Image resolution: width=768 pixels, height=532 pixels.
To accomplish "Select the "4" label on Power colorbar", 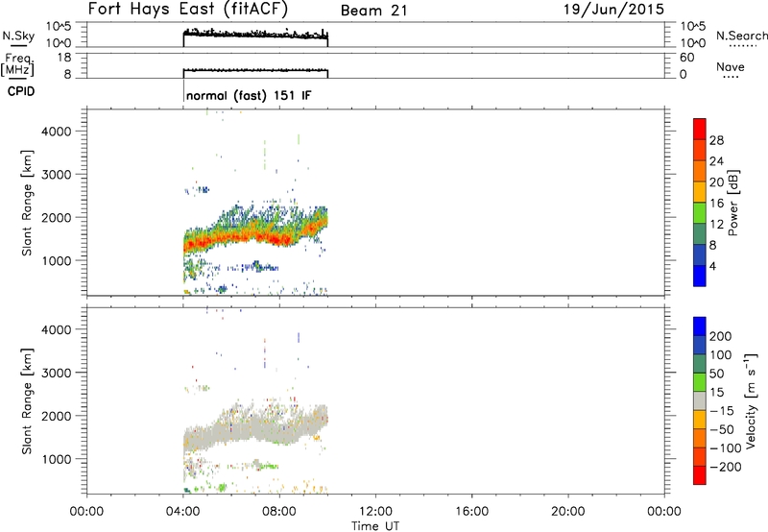I will (712, 267).
